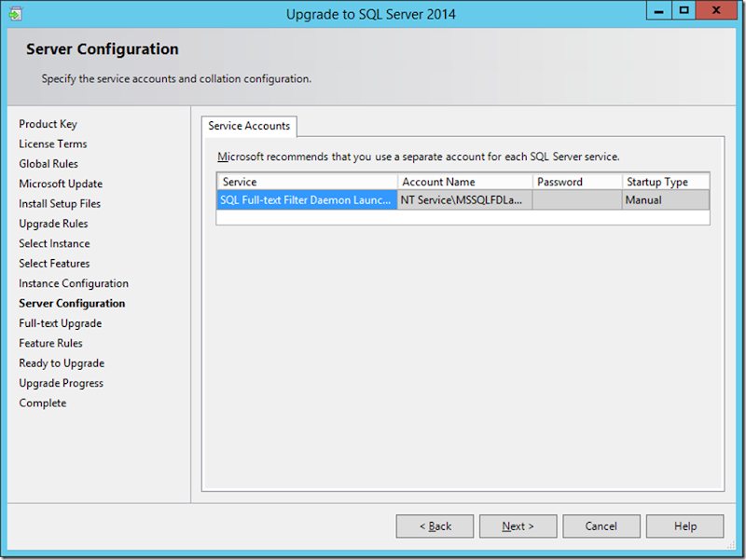This screenshot has width=746, height=560.
Task: Select Complete step in sidebar
Action: (43, 403)
